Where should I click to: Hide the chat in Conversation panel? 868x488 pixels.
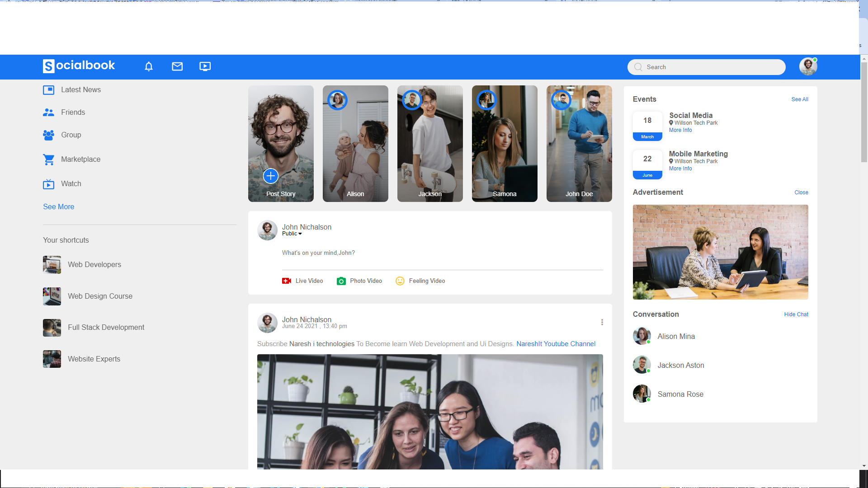(796, 314)
